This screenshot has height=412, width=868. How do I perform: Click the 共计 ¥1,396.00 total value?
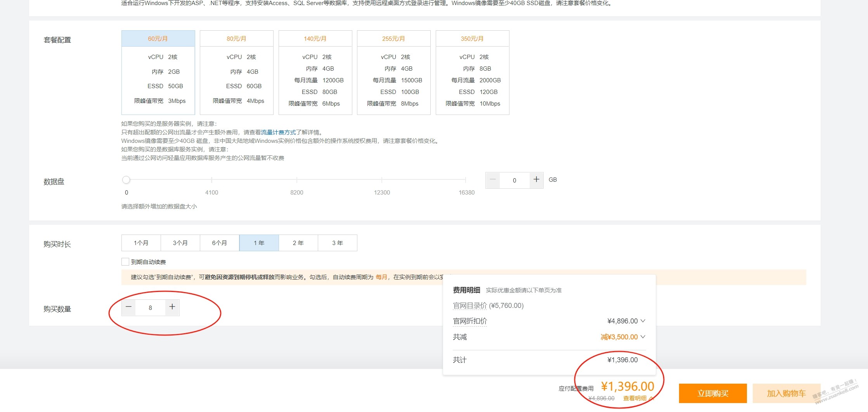622,360
